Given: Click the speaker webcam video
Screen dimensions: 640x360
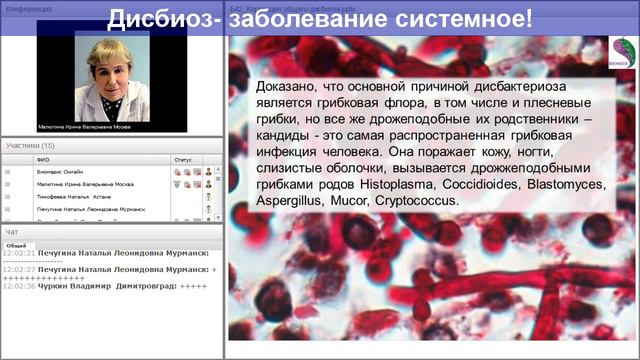Looking at the screenshot, I should 112,77.
